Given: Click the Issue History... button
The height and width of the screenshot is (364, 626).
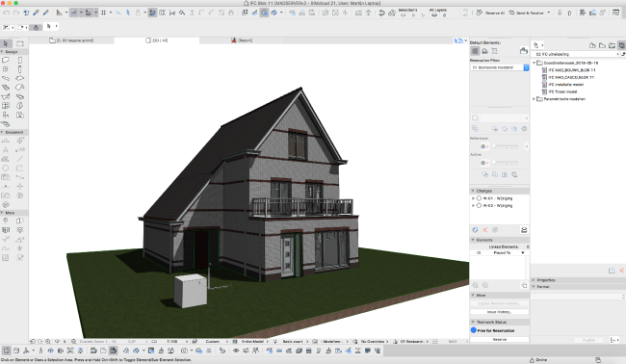Looking at the screenshot, I should pos(500,312).
